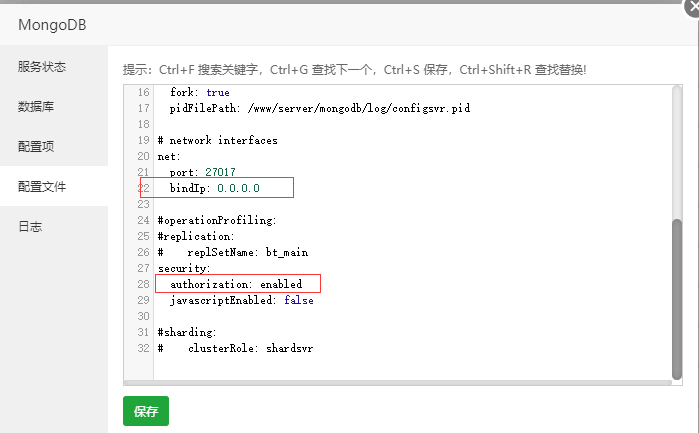The height and width of the screenshot is (433, 699).
Task: Click the '#operationProfiling:' line
Action: 217,220
